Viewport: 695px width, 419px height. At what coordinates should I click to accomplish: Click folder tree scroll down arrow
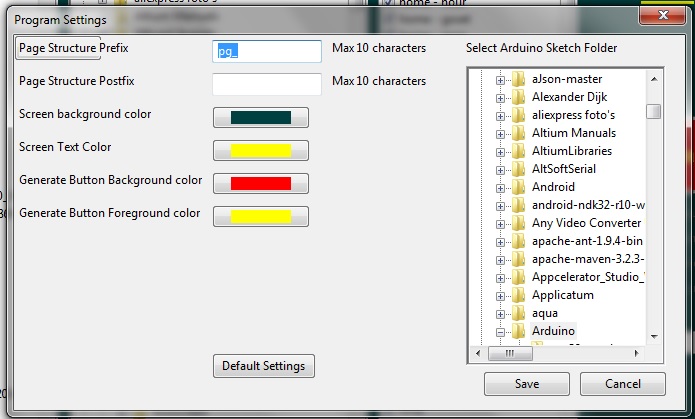click(654, 337)
